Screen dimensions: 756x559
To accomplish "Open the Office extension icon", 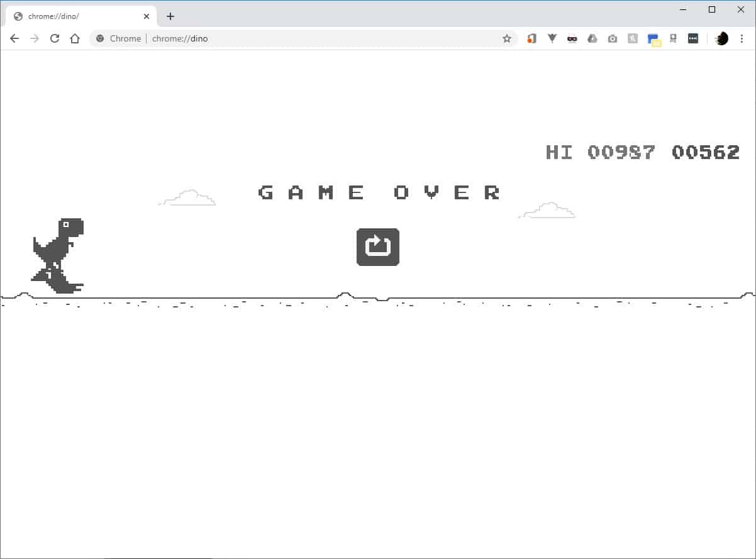I will pyautogui.click(x=531, y=38).
